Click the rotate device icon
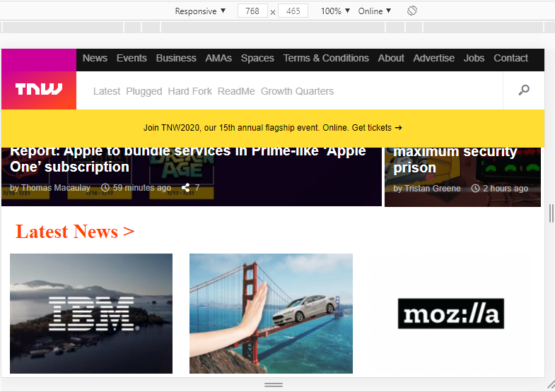 pyautogui.click(x=412, y=11)
